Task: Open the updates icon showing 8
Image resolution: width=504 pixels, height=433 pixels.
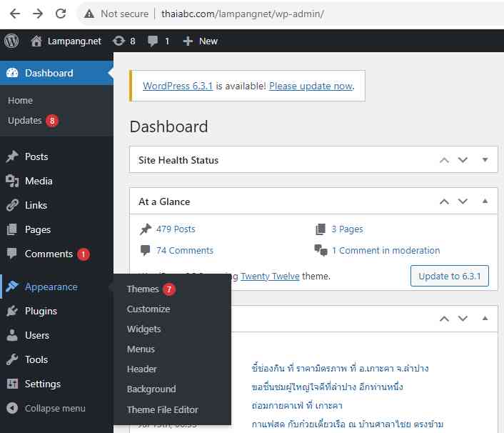Action: click(x=119, y=41)
